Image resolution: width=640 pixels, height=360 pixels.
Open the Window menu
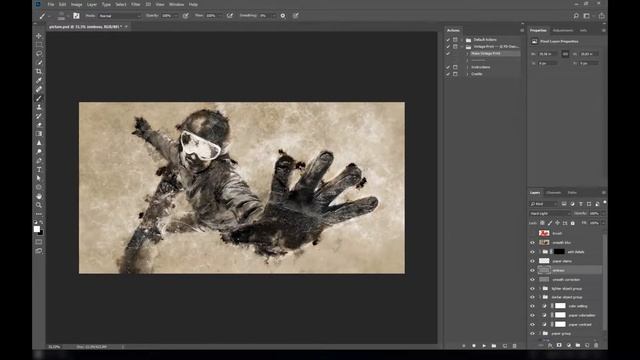pyautogui.click(x=176, y=4)
